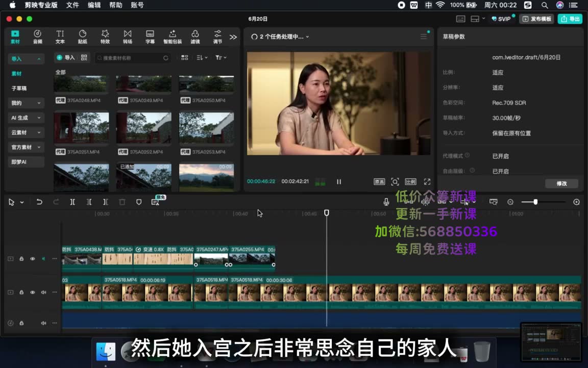Mute the top video track
This screenshot has height=368, width=588.
point(43,259)
